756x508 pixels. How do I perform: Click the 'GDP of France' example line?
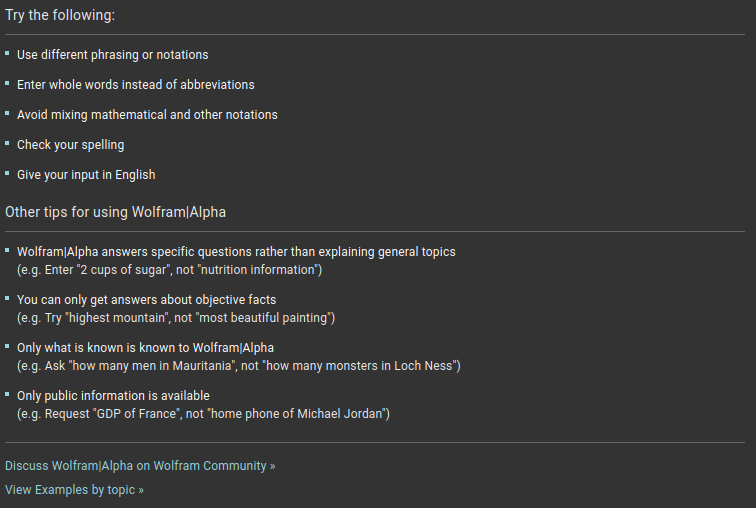[203, 414]
